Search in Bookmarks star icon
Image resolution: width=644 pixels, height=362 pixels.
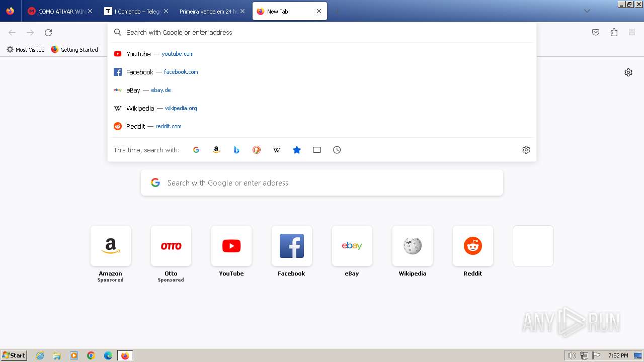click(297, 150)
